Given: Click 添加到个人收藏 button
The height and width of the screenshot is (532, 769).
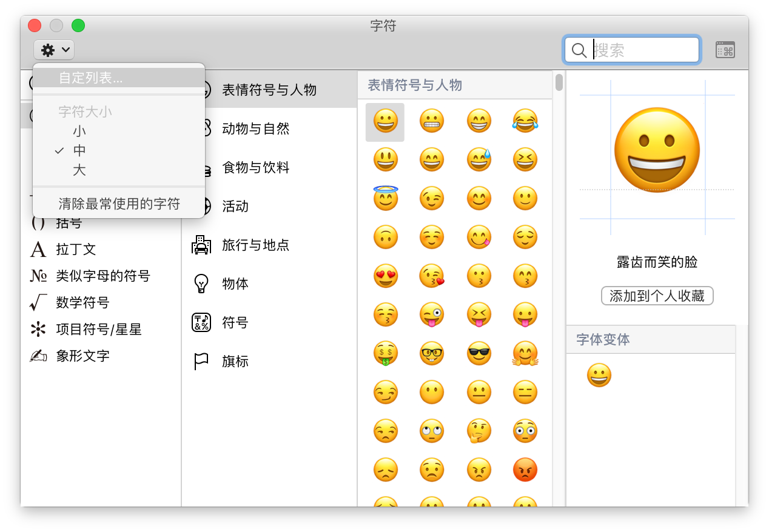Looking at the screenshot, I should 657,296.
